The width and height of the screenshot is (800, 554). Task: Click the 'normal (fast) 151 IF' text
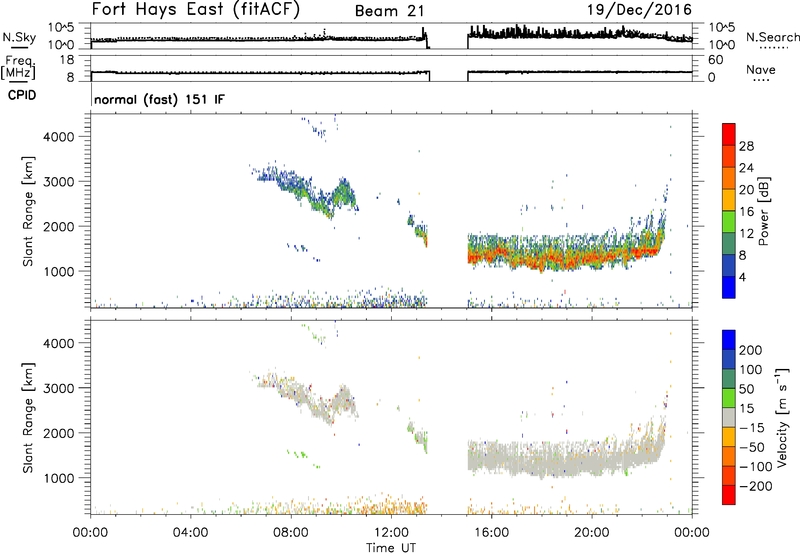pos(159,99)
